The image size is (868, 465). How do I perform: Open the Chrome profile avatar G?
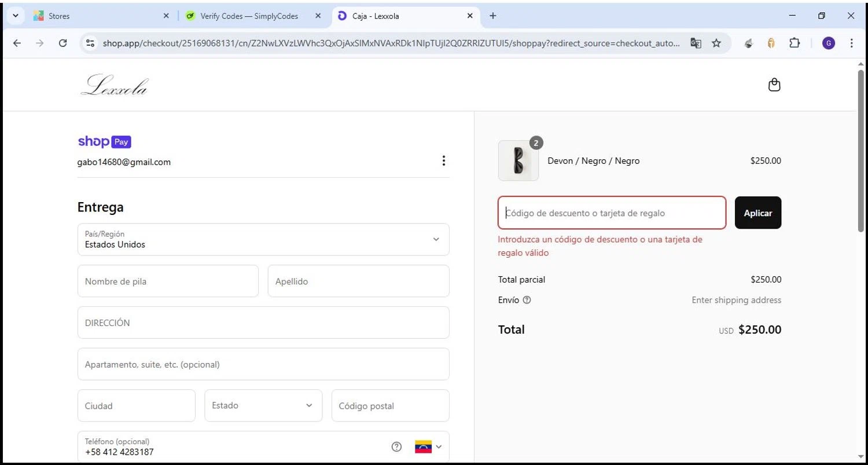point(829,43)
